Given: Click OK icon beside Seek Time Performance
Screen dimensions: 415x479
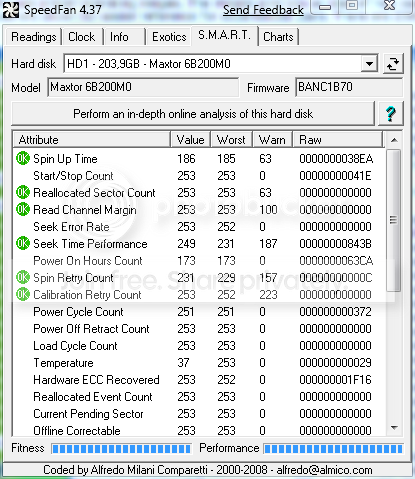Looking at the screenshot, I should point(23,243).
